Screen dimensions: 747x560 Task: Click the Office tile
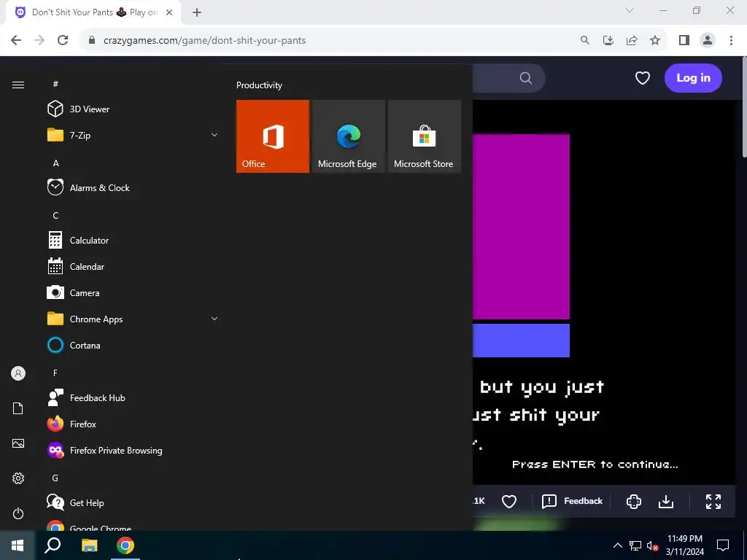(x=273, y=136)
